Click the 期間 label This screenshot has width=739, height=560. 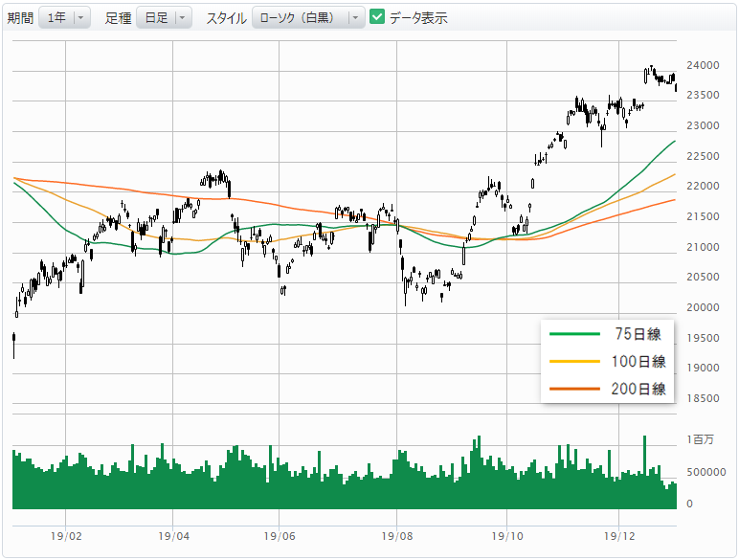pos(20,18)
